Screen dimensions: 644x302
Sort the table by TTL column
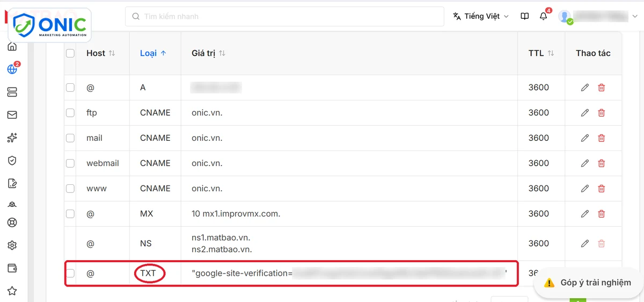[541, 53]
